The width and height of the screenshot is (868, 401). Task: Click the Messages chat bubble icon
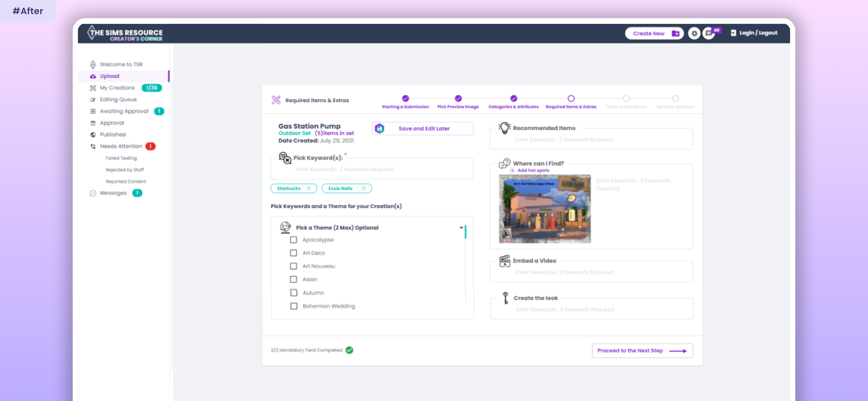pos(93,193)
